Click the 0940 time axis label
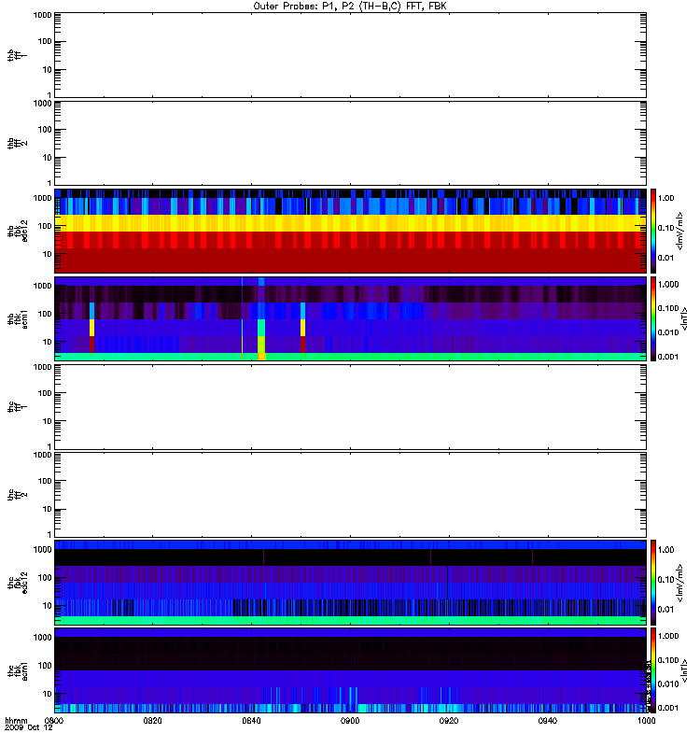 (548, 721)
